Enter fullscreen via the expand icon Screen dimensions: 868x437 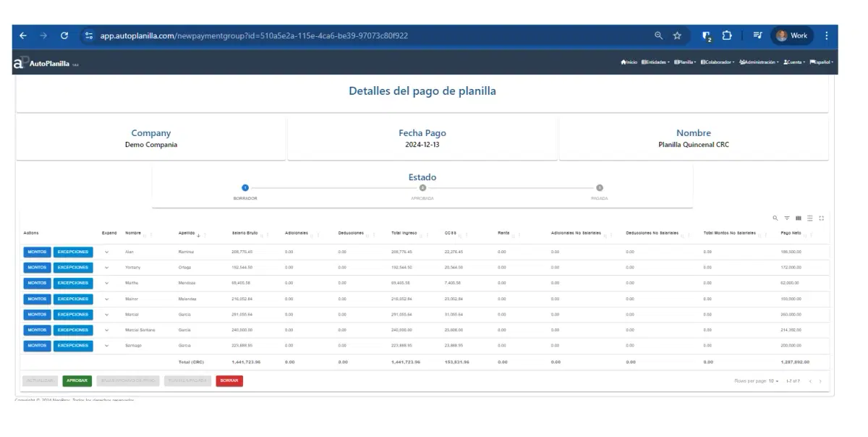822,218
